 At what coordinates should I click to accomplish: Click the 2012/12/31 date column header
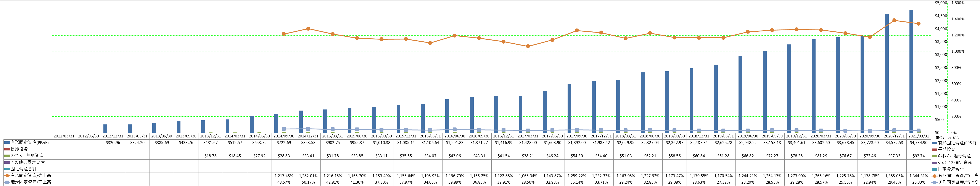(x=113, y=136)
